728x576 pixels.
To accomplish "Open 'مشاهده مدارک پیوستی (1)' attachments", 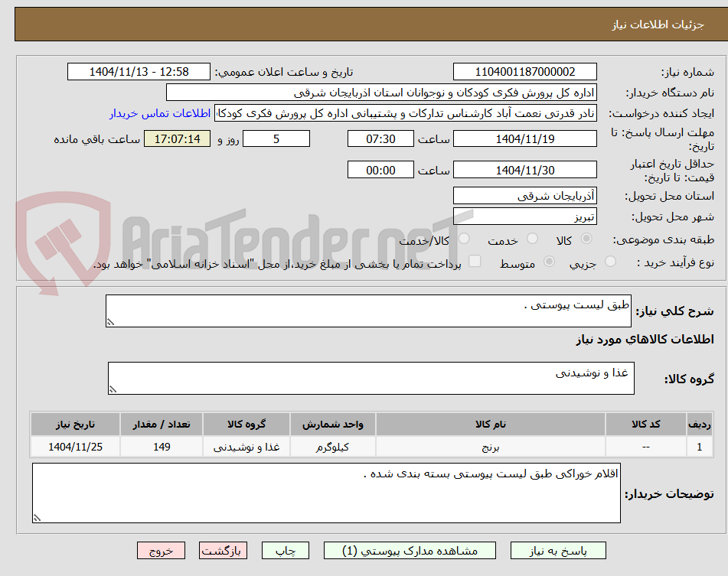I will click(410, 551).
